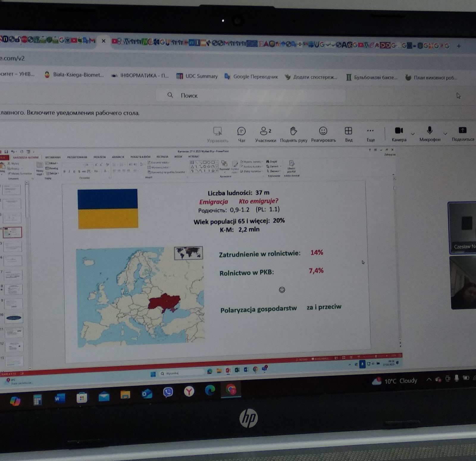Click the Share (Поделиться) screen icon
Viewport: 476px width, 461px height.
pyautogui.click(x=462, y=134)
